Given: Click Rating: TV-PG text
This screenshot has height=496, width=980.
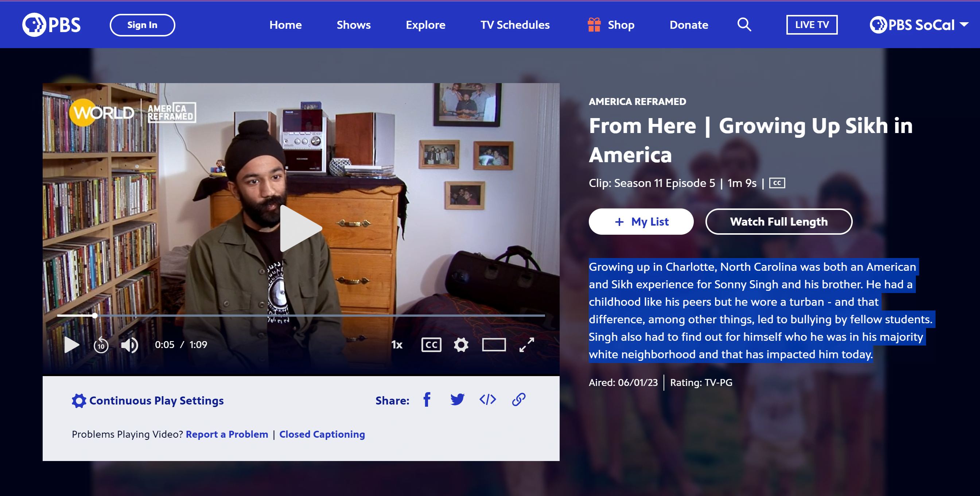Looking at the screenshot, I should pos(701,382).
